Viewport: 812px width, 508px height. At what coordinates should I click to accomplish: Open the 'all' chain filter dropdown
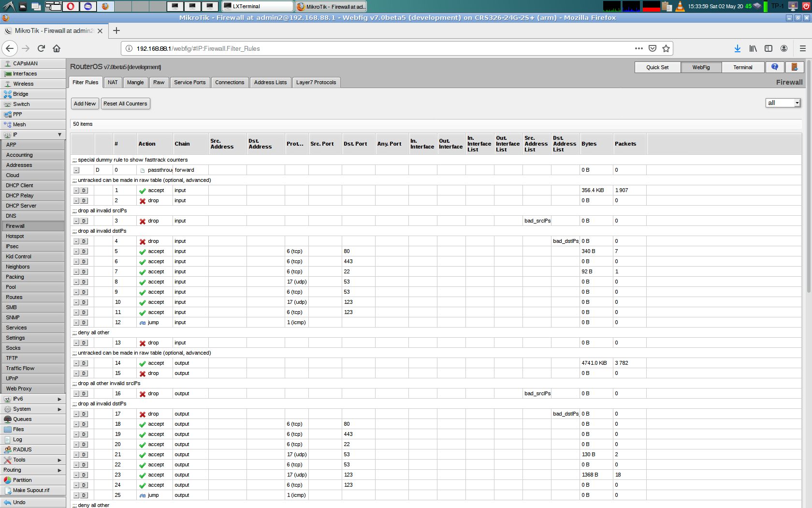coord(783,103)
